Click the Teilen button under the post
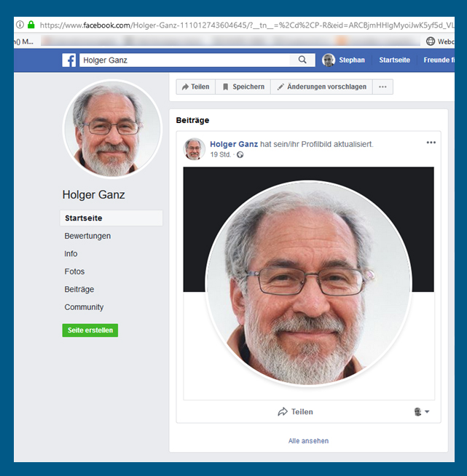The height and width of the screenshot is (476, 467). click(295, 412)
